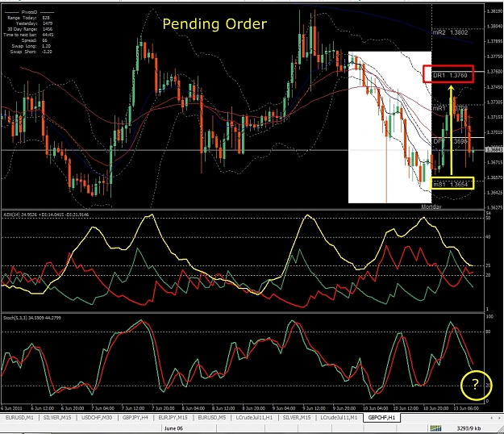Screen dimensions: 504x434
Task: Click the 9 Jun 12:00 time axis label
Action: pos(314,408)
